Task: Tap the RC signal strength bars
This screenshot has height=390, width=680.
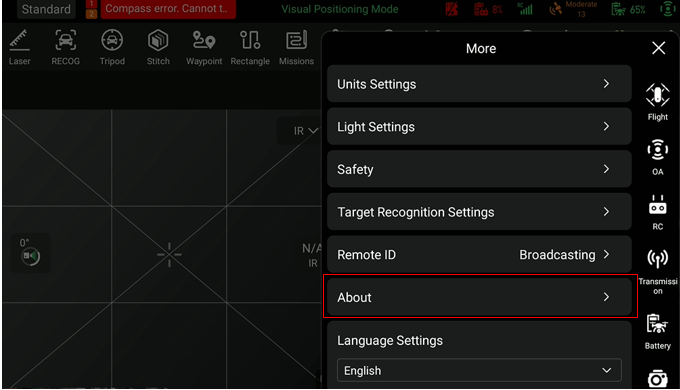Action: (525, 9)
